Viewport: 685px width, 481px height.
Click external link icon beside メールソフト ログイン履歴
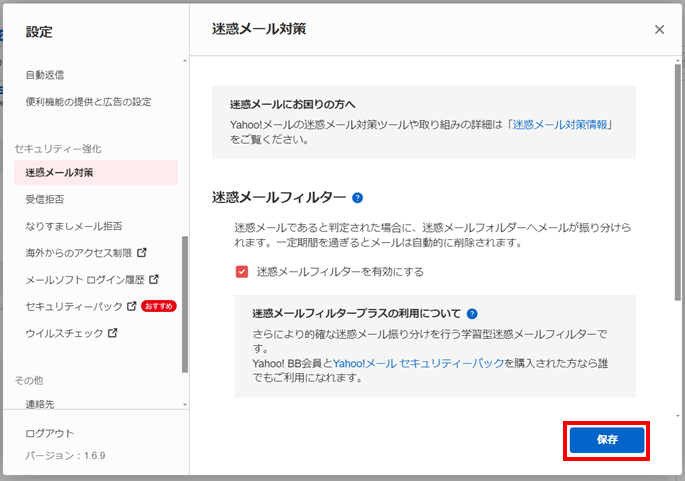tap(153, 279)
